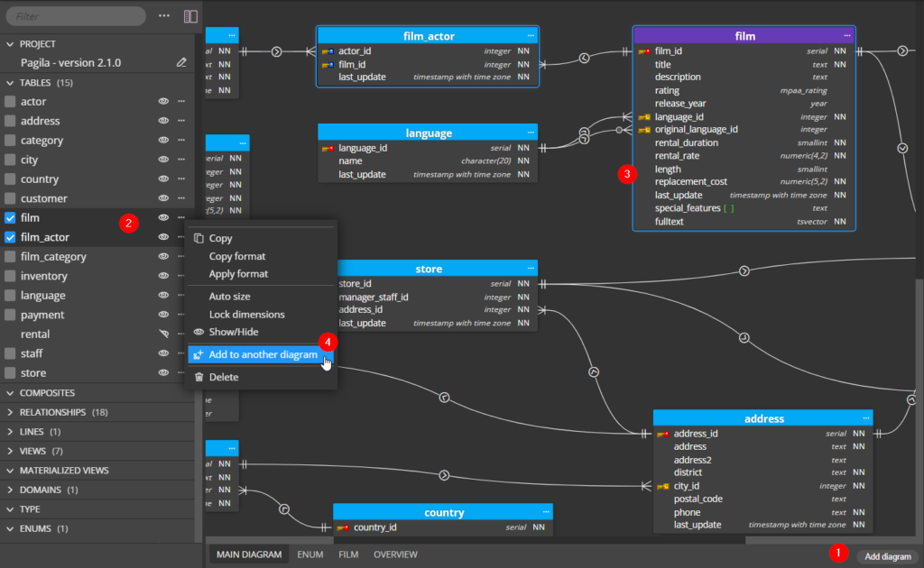The image size is (924, 568).
Task: Check the actor table checkbox
Action: coord(10,101)
